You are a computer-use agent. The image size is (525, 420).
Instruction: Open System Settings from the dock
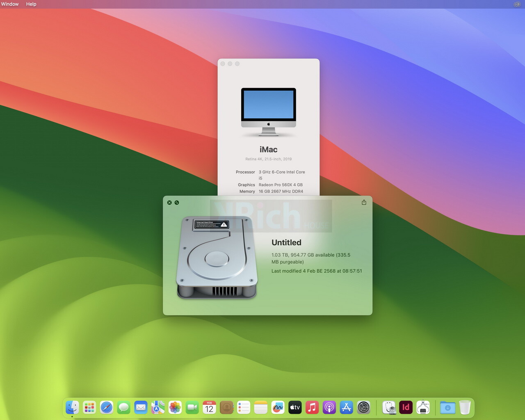(x=363, y=407)
